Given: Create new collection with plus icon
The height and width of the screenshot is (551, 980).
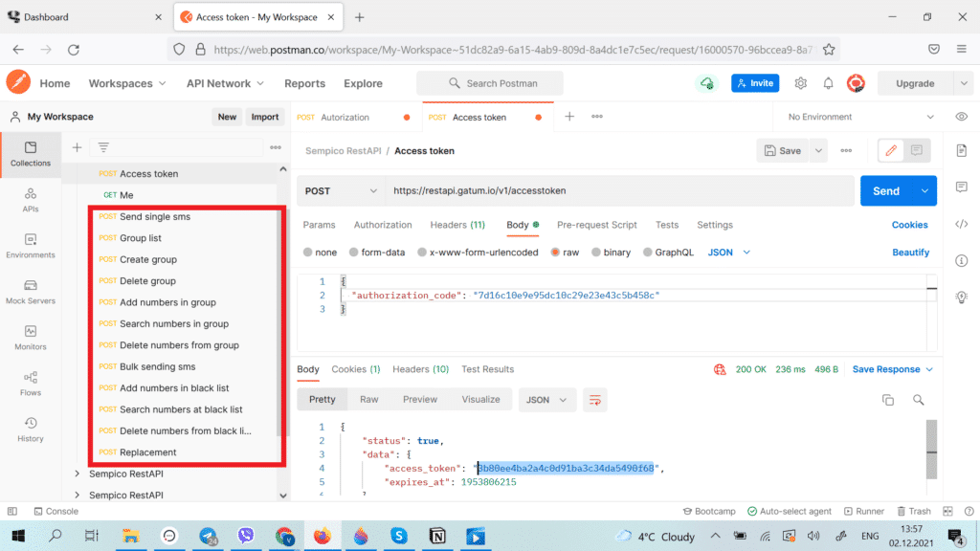Looking at the screenshot, I should (x=77, y=147).
